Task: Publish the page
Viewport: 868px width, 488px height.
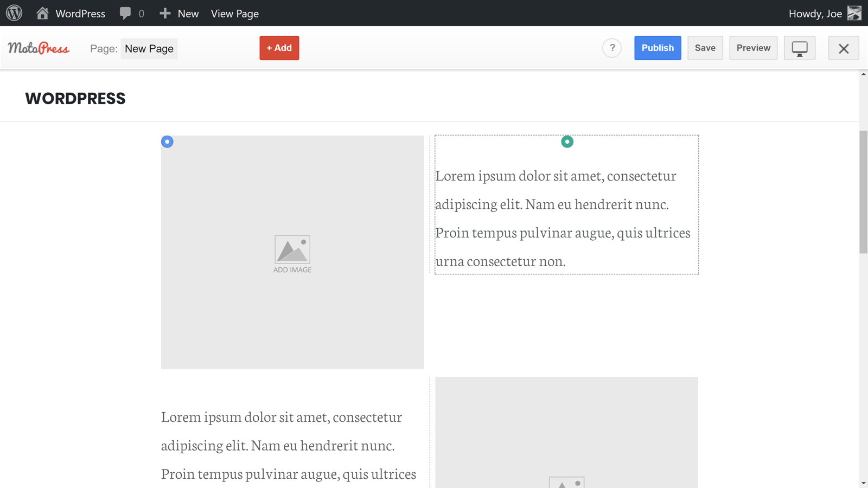Action: [x=658, y=48]
